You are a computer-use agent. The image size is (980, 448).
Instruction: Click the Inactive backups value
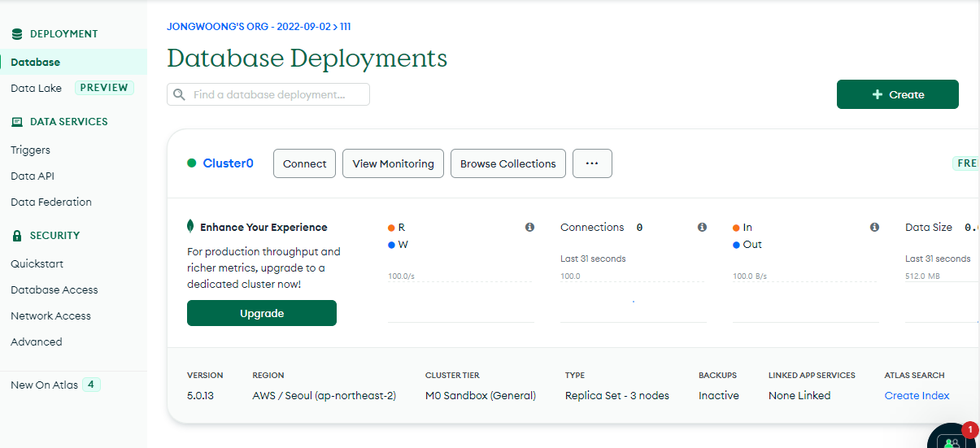[x=719, y=395]
